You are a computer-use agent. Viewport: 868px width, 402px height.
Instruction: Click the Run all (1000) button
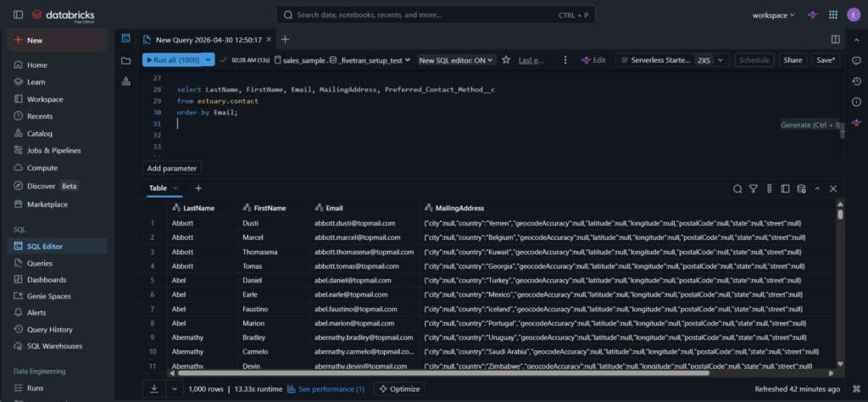coord(173,60)
